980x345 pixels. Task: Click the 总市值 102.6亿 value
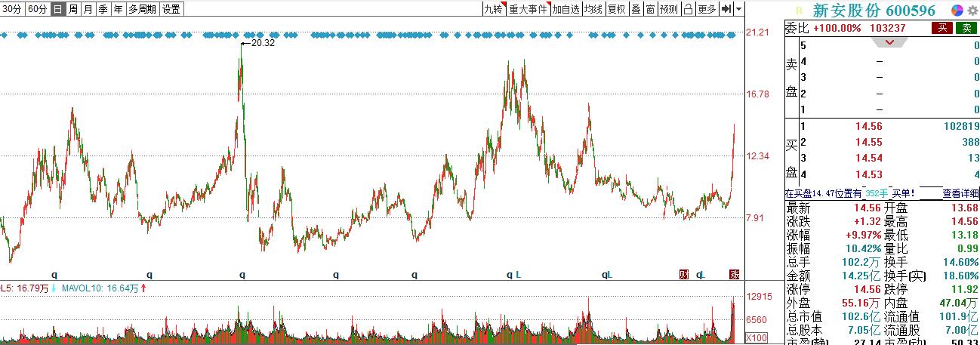[x=861, y=316]
